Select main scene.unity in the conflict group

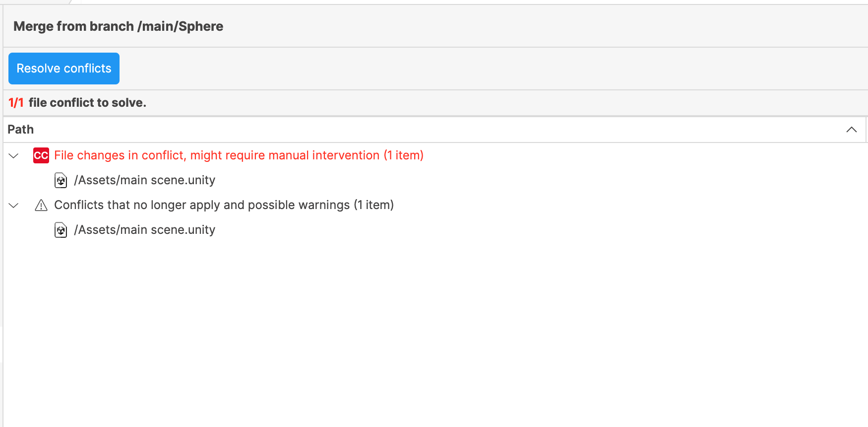[144, 180]
